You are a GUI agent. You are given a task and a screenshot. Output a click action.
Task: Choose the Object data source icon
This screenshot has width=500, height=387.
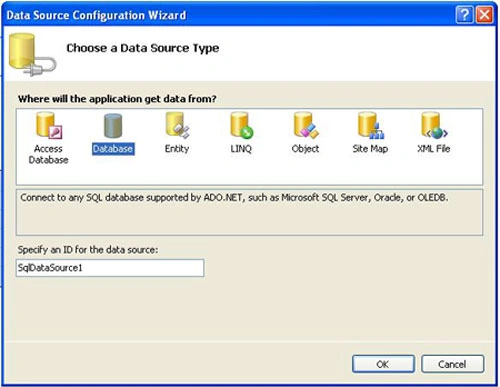306,125
